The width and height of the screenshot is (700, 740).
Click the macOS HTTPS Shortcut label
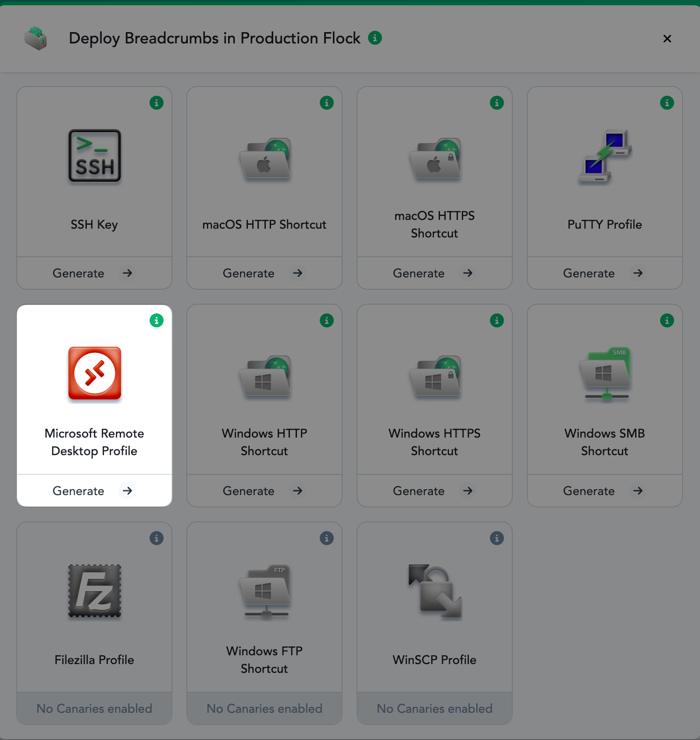tap(435, 225)
